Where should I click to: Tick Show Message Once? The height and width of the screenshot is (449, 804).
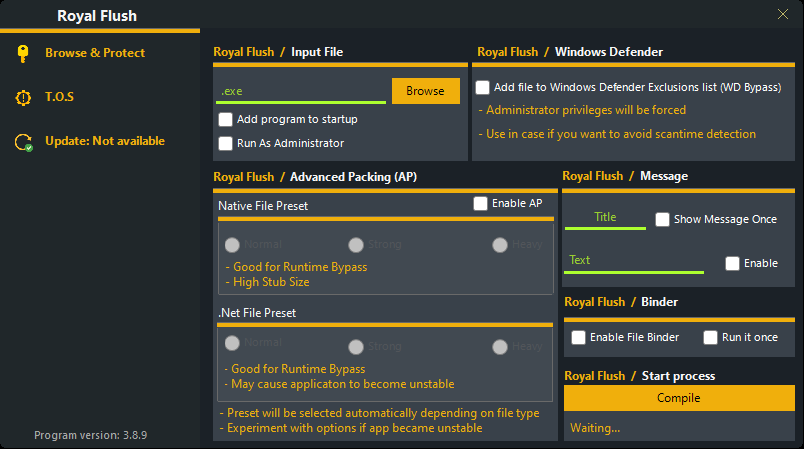point(662,219)
